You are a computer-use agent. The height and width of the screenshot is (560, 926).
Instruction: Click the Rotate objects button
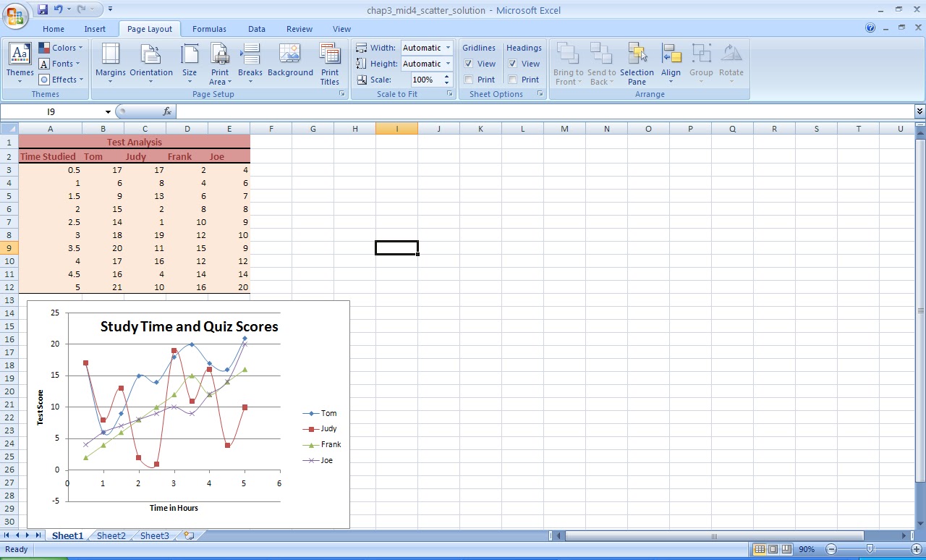pyautogui.click(x=731, y=64)
